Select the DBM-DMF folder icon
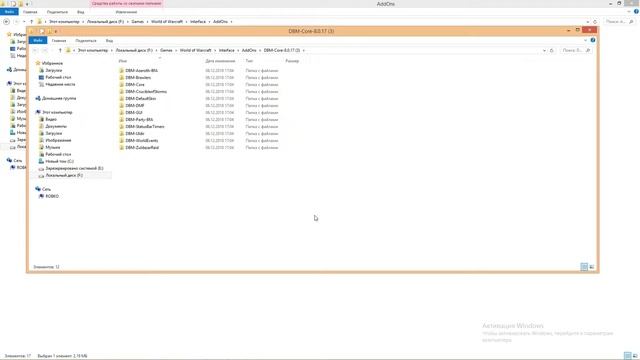This screenshot has width=640, height=360. [x=122, y=105]
